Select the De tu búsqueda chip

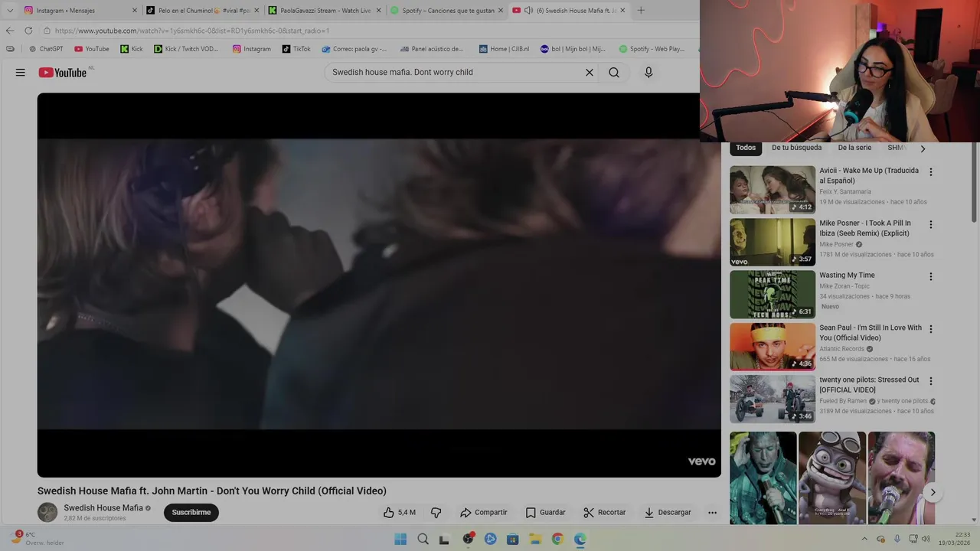796,148
